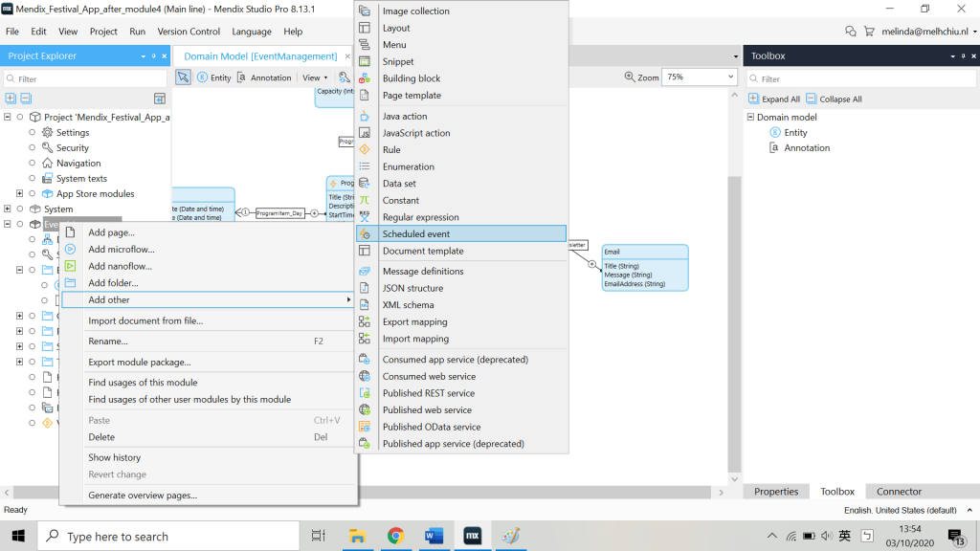
Task: Open the View dropdown in editor toolbar
Action: click(315, 77)
